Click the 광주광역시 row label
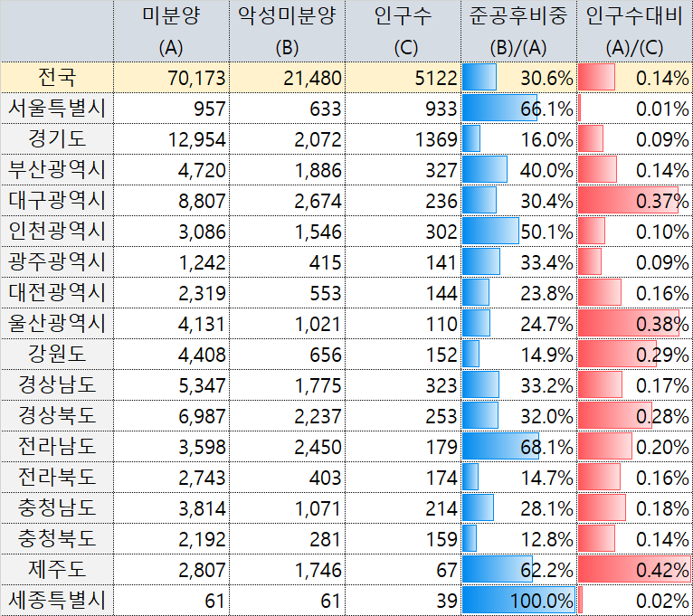 [57, 261]
